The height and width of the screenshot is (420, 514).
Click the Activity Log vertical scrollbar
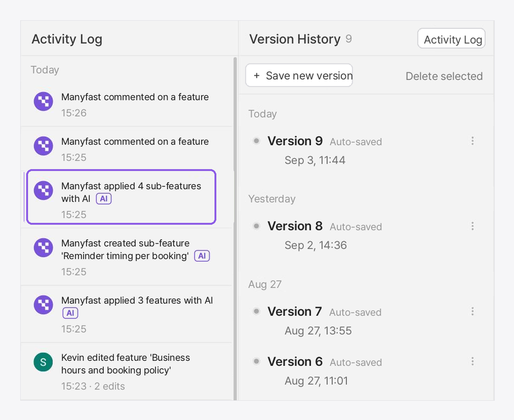tap(235, 228)
